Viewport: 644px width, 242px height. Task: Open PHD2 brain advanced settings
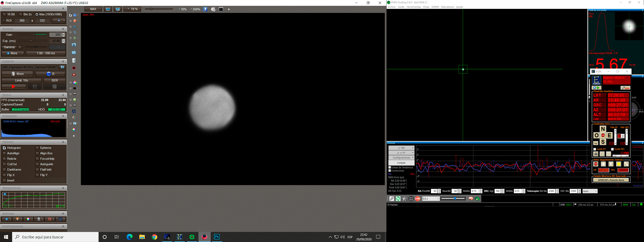pos(471,199)
